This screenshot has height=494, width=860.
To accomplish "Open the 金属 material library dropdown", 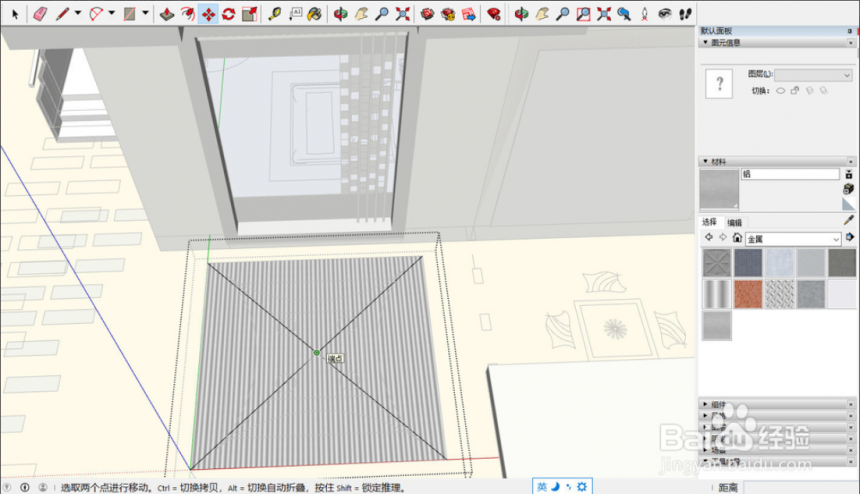I will tap(793, 239).
